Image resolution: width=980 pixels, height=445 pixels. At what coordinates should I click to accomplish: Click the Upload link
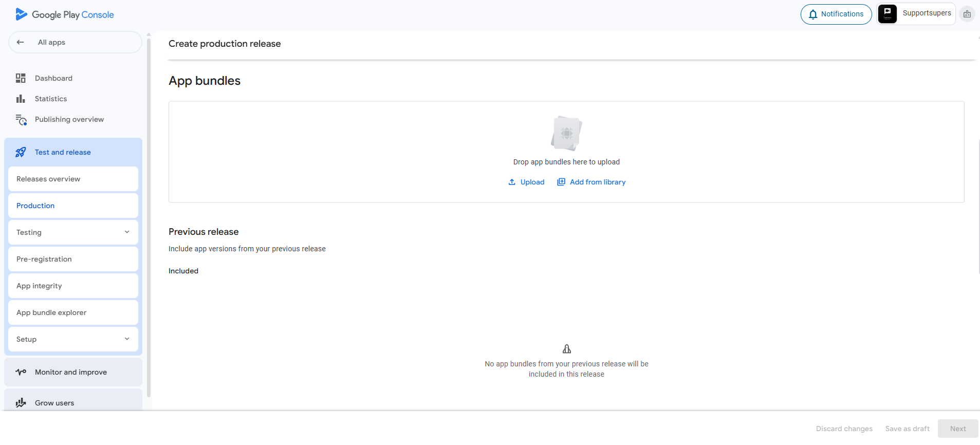coord(526,182)
